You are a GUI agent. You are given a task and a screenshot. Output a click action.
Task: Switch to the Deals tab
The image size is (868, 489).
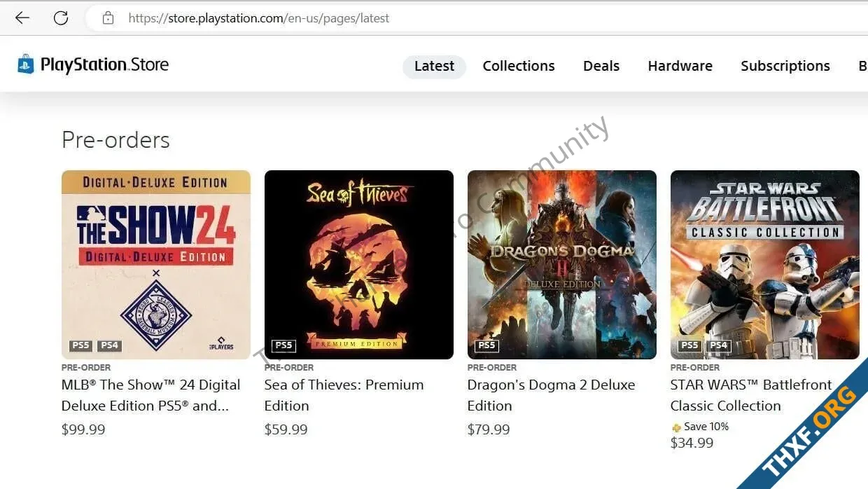coord(601,66)
